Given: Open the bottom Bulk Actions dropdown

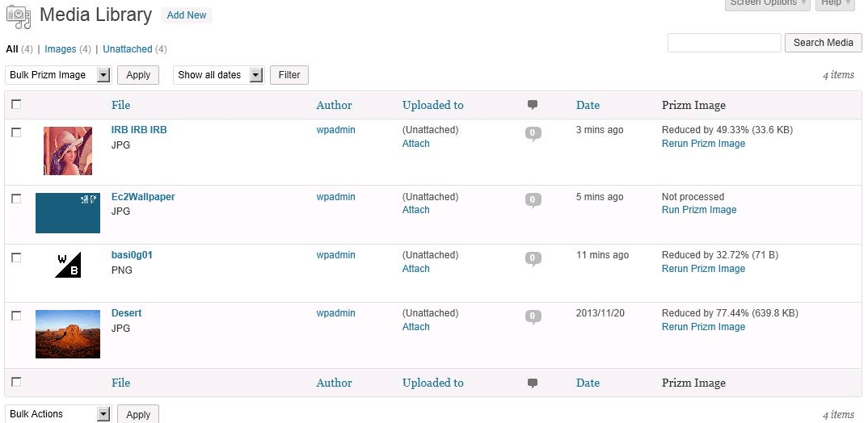Looking at the screenshot, I should pos(58,414).
